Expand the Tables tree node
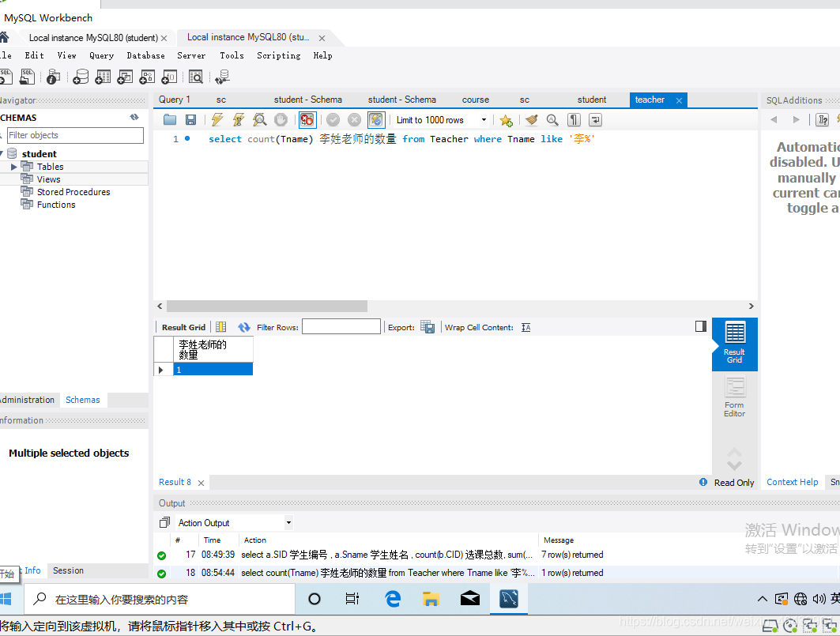 pyautogui.click(x=13, y=167)
